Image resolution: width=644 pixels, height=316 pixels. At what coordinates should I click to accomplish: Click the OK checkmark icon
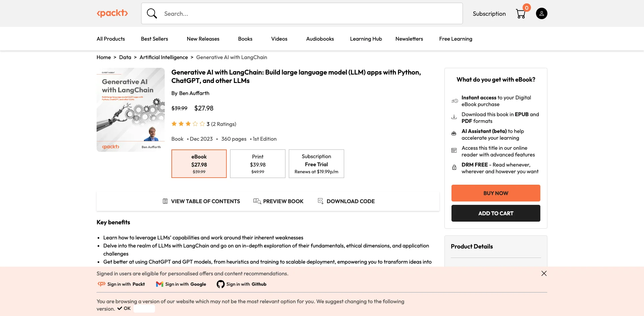(120, 308)
